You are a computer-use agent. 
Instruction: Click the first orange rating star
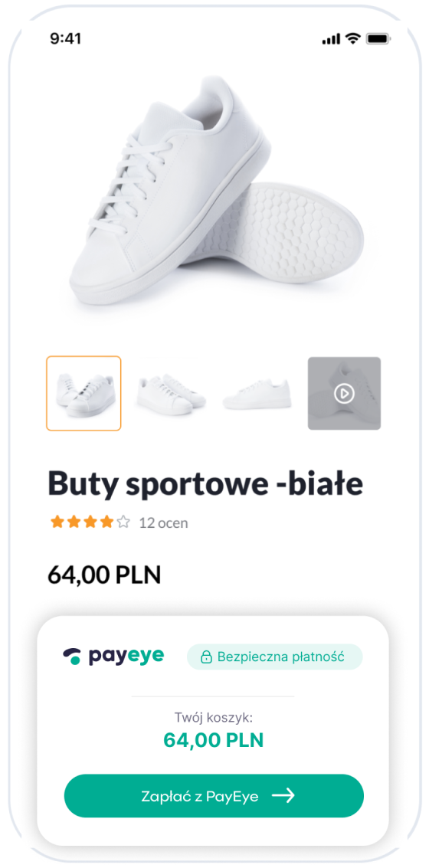click(x=57, y=522)
